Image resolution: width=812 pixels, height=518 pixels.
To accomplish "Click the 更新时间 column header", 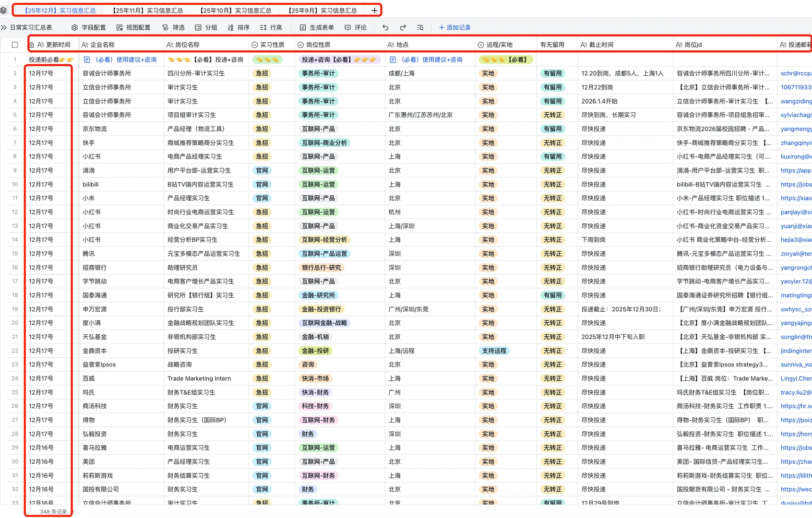I will point(53,45).
